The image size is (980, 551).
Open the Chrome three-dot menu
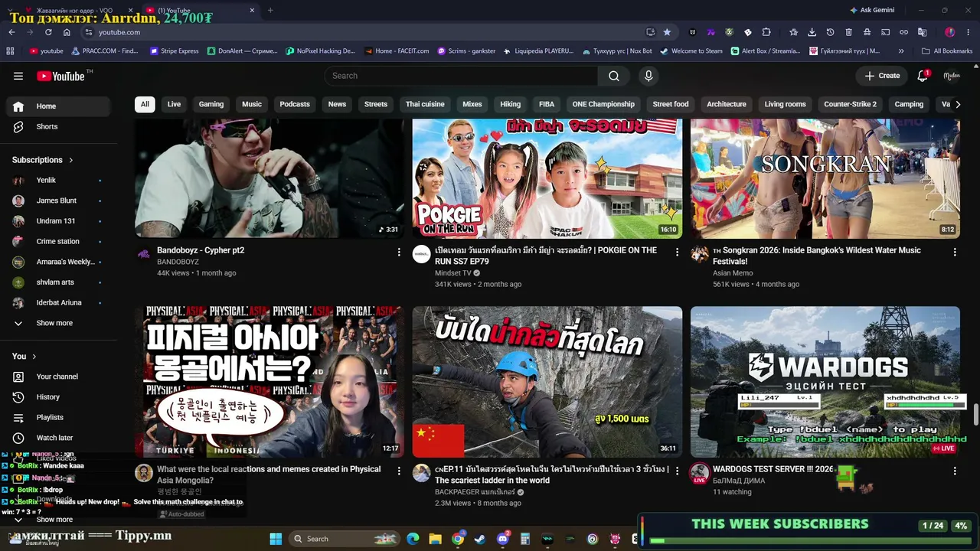[969, 32]
